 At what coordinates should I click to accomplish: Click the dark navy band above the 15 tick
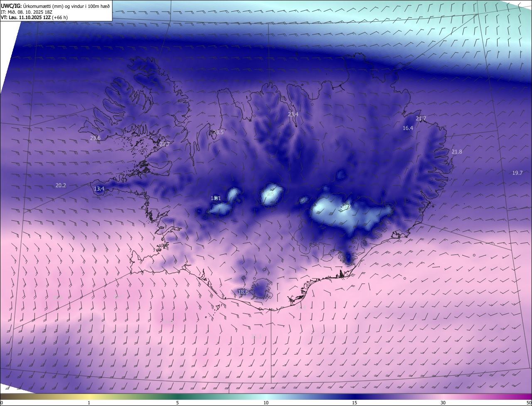(x=355, y=397)
